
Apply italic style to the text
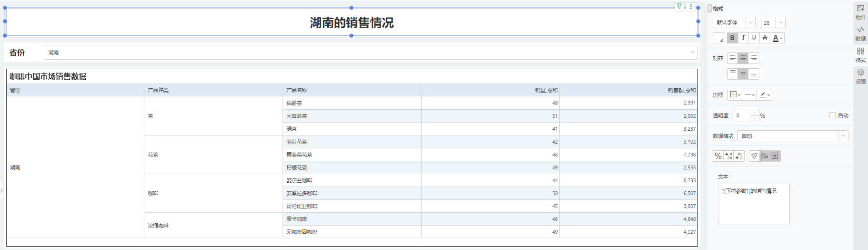pos(743,38)
